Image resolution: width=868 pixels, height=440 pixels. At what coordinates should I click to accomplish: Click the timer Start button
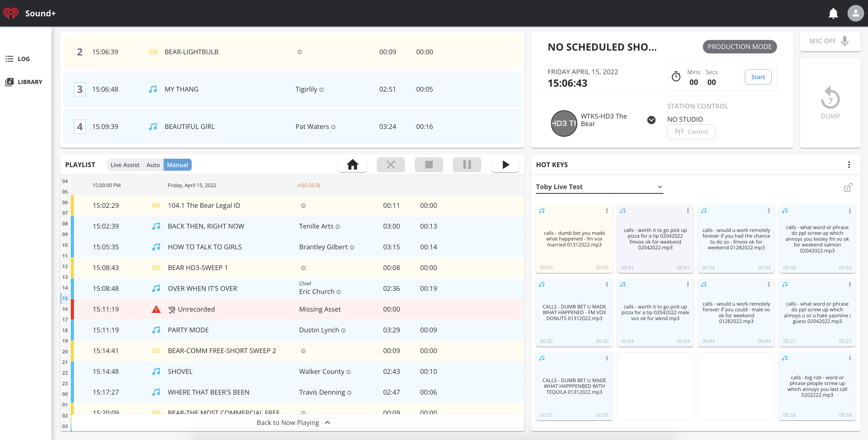pos(758,77)
